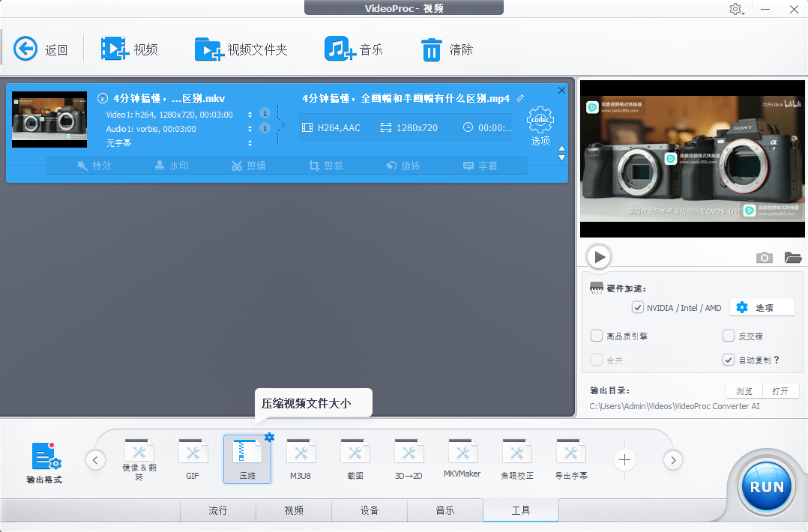The width and height of the screenshot is (808, 532).
Task: Toggle the 反交错 (deinterlace) option
Action: click(x=728, y=336)
